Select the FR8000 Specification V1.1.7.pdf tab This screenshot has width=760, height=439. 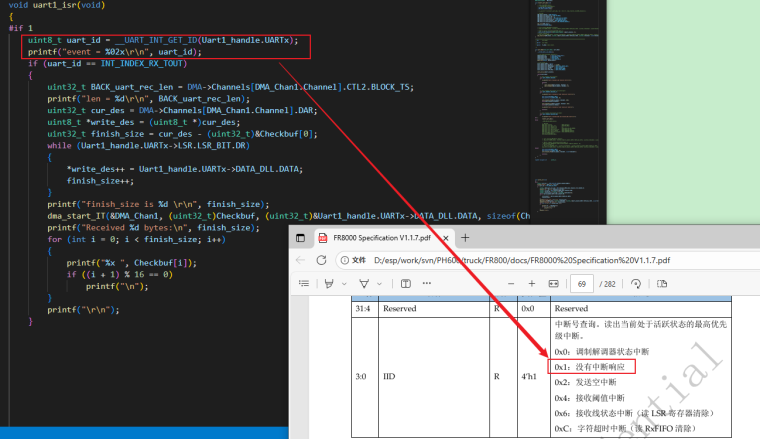[379, 238]
